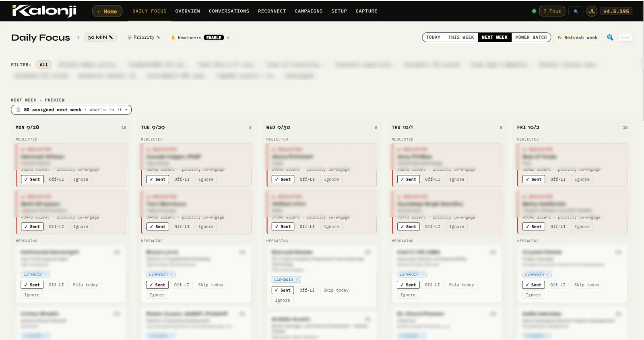644x340 pixels.
Task: Choose Off-LI on first MON 9/28 neglected card
Action: [57, 179]
